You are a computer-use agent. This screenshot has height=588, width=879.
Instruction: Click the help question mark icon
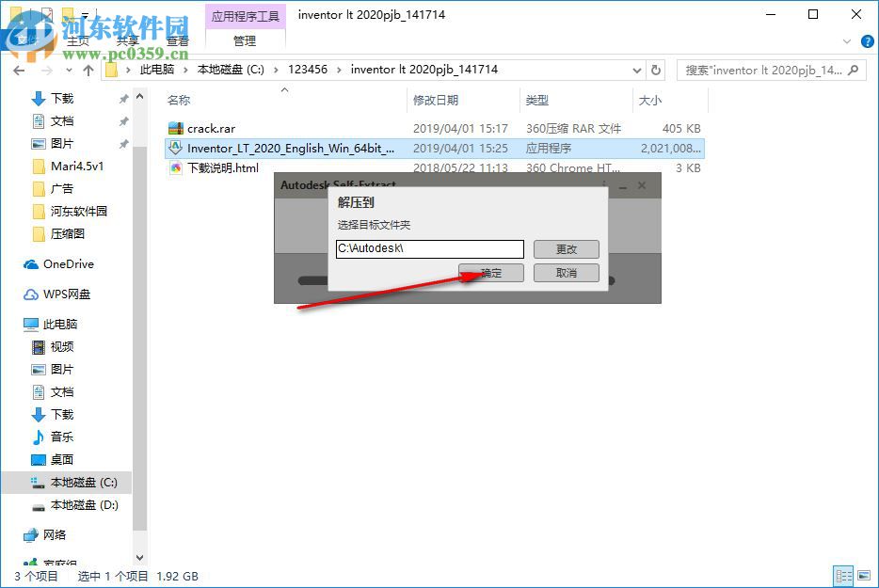867,41
